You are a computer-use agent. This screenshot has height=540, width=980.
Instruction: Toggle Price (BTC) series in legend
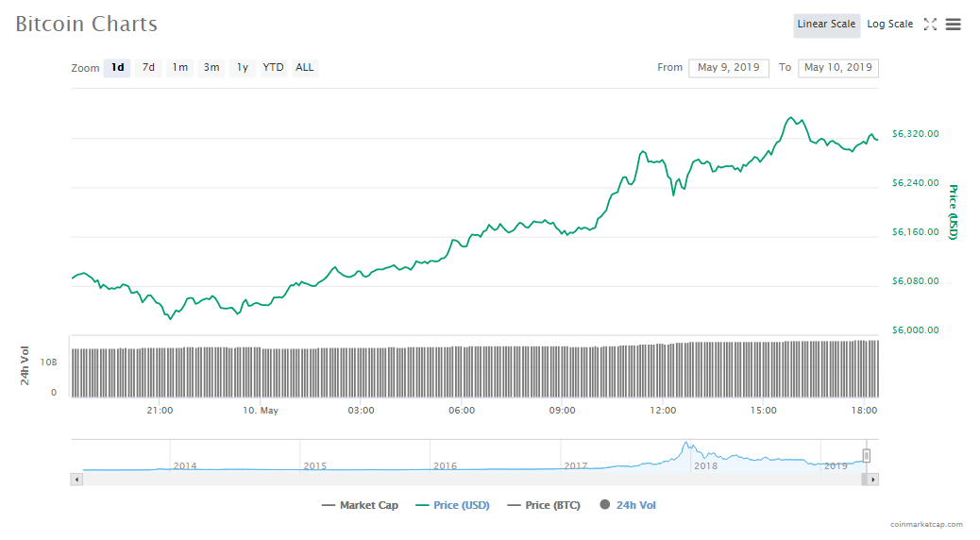click(x=546, y=505)
